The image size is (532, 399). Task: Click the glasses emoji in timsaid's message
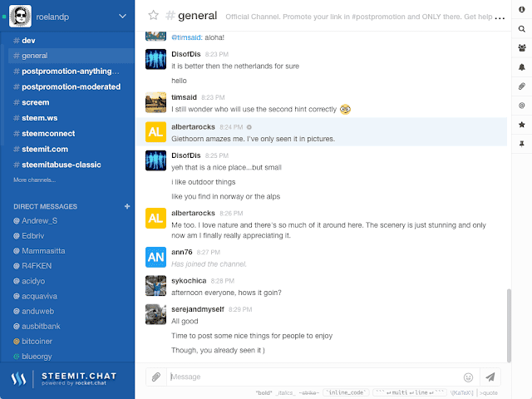tap(345, 109)
